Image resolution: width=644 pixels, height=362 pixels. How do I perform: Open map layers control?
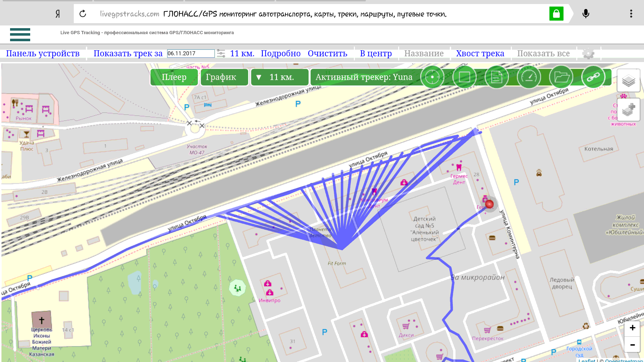tap(629, 81)
